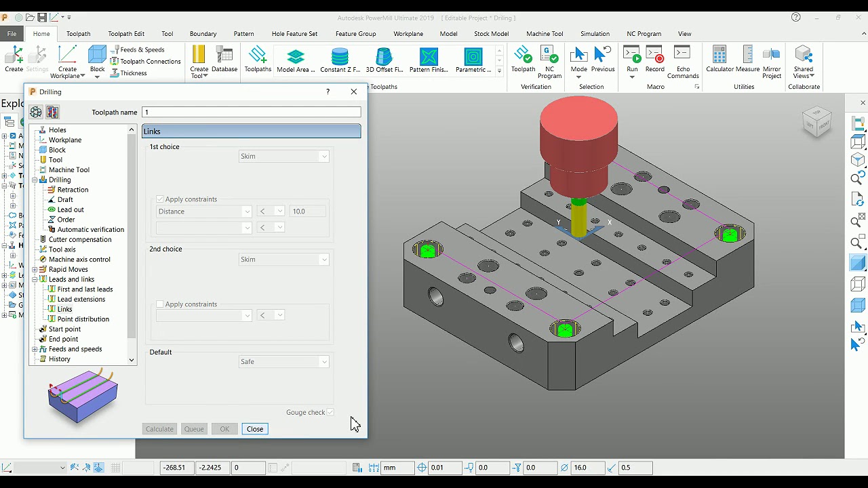Open the Measure utility
Image resolution: width=868 pixels, height=488 pixels.
(747, 59)
